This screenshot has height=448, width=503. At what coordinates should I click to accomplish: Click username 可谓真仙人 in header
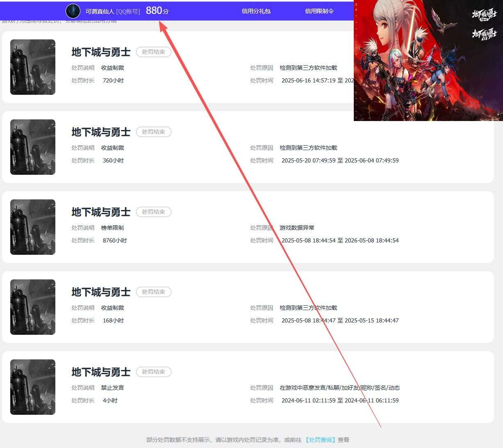[100, 11]
